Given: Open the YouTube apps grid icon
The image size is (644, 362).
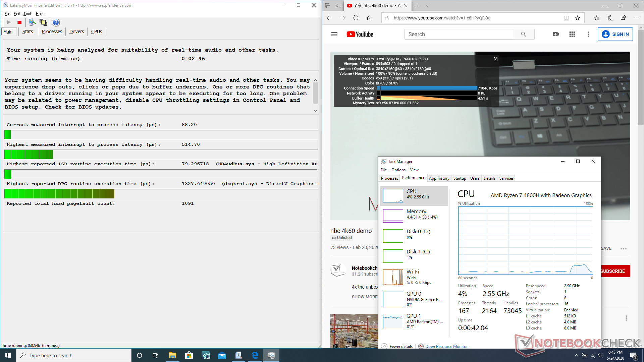Looking at the screenshot, I should [572, 34].
